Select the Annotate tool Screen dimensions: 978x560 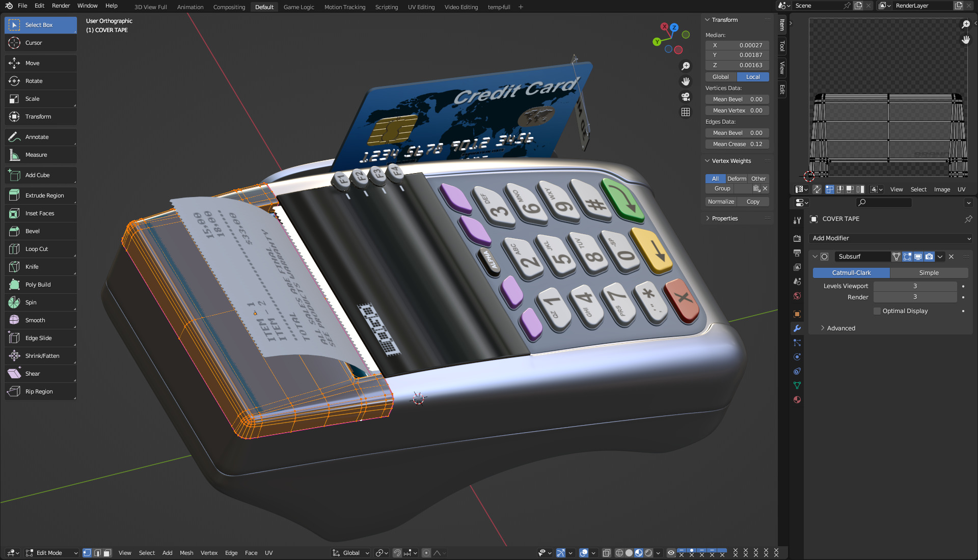(41, 137)
